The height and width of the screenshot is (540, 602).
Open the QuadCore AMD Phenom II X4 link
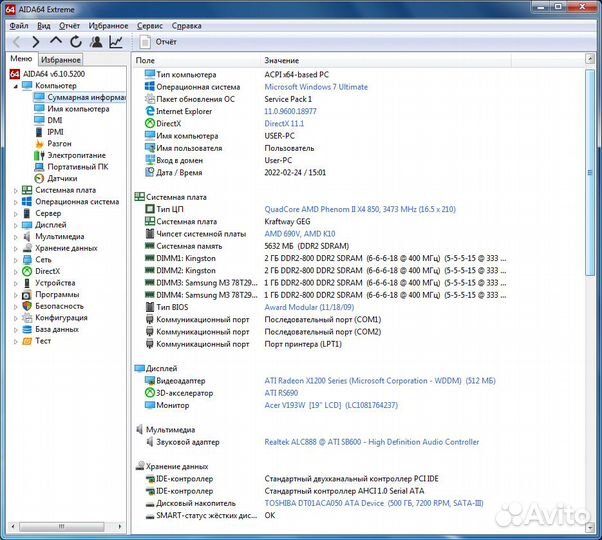coord(360,209)
